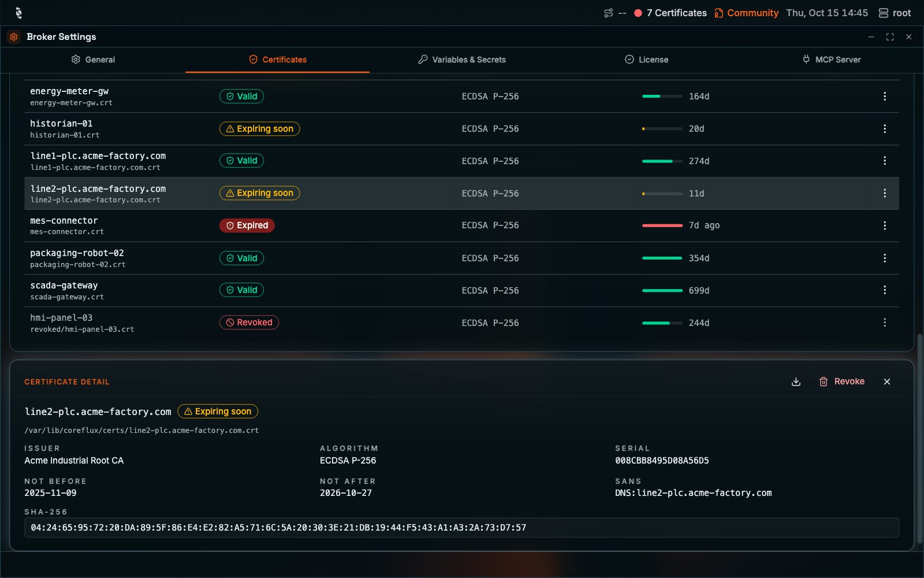Image resolution: width=924 pixels, height=578 pixels.
Task: Open actions menu for line2-plc.acme-factory.com row
Action: 884,193
